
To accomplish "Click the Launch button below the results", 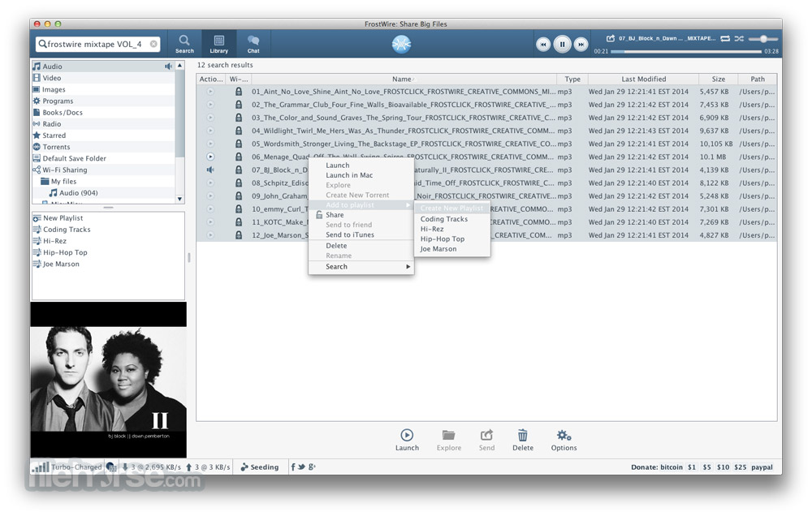I will point(407,440).
